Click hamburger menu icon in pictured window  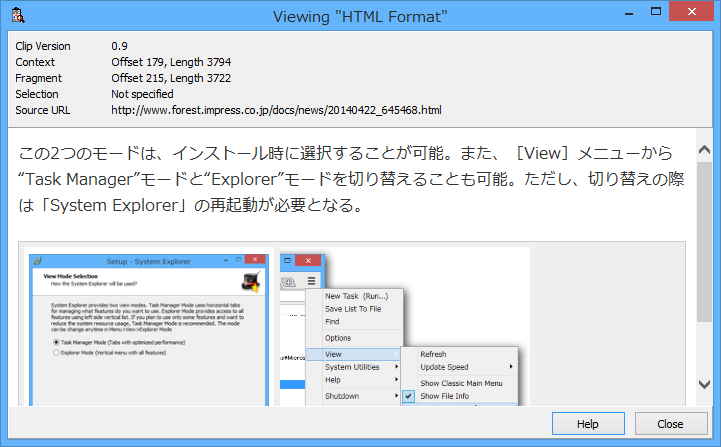pos(311,281)
